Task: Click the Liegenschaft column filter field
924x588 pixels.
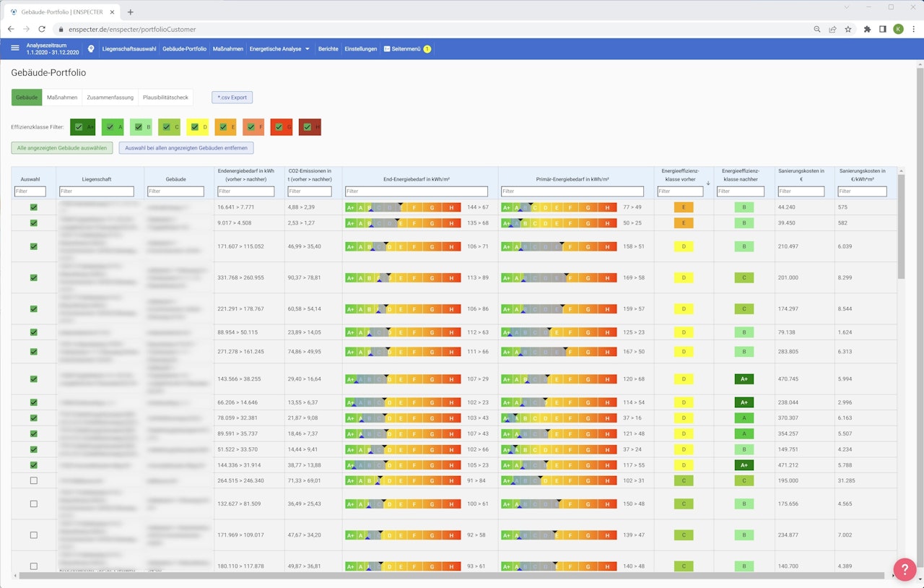Action: pos(97,191)
